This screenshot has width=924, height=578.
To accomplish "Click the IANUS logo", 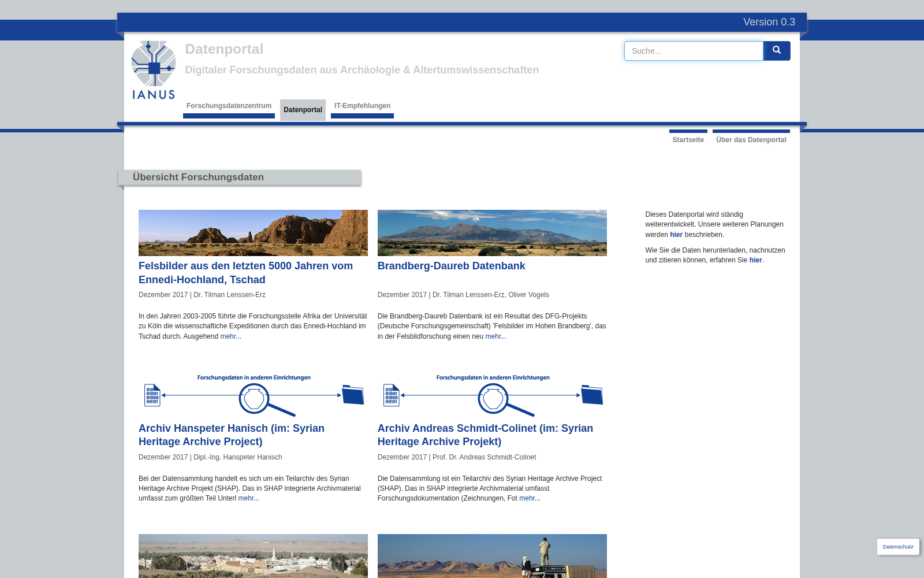I will [154, 70].
